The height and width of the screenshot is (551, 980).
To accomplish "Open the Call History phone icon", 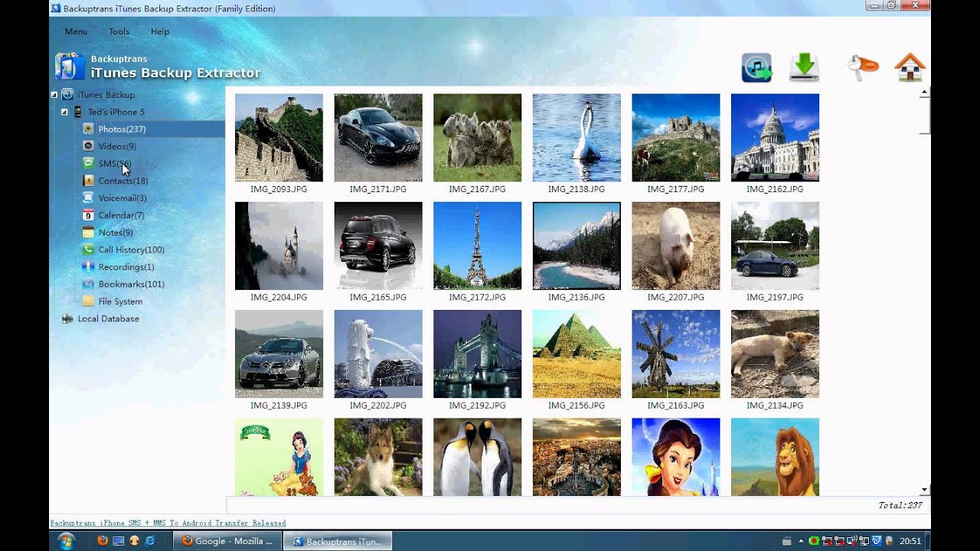I will click(88, 249).
